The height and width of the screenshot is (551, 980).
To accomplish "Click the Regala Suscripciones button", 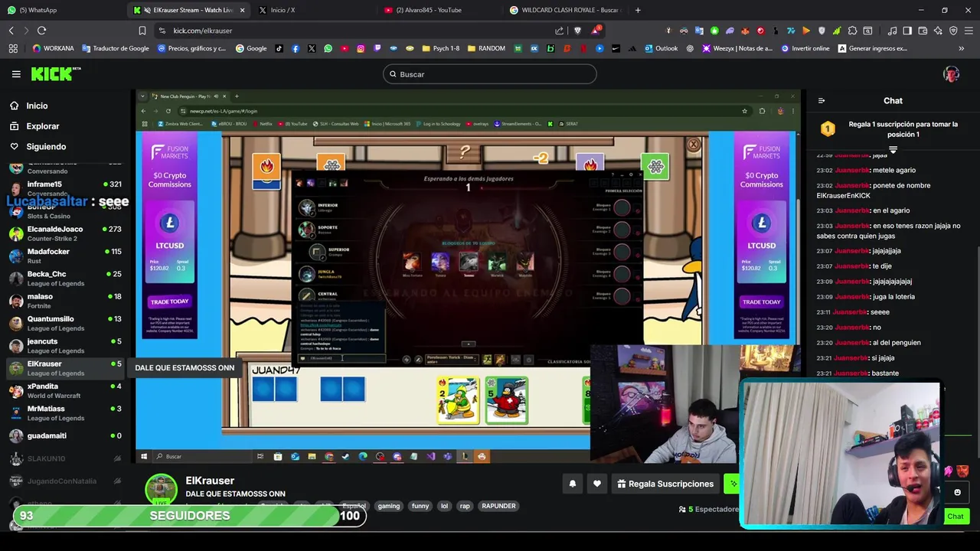I will pos(665,484).
